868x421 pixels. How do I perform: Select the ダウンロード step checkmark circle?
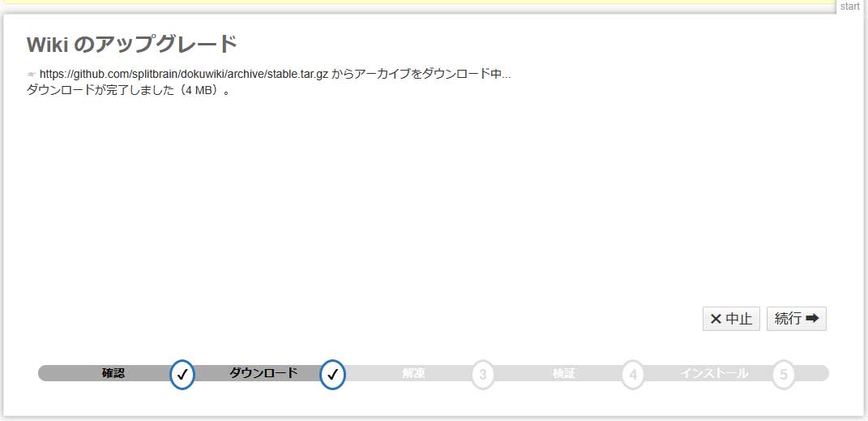point(333,375)
